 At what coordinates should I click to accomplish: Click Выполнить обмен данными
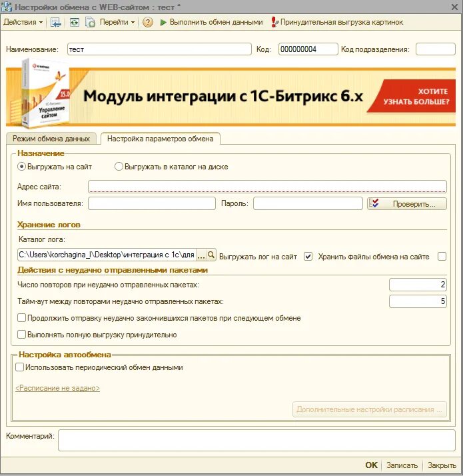point(211,22)
